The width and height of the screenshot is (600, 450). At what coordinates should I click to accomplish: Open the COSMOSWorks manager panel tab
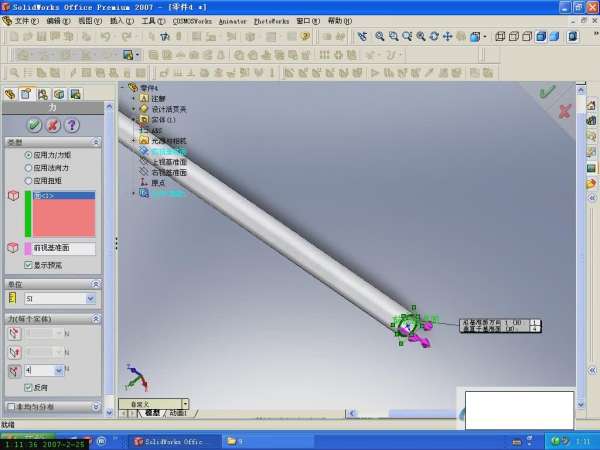pyautogui.click(x=59, y=94)
